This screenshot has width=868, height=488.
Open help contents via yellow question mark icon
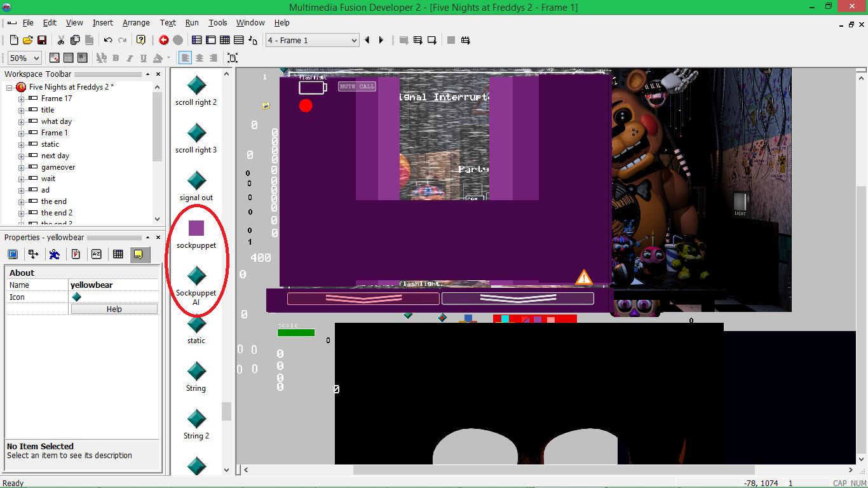pyautogui.click(x=141, y=40)
